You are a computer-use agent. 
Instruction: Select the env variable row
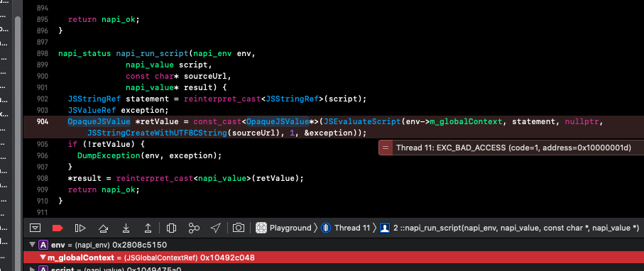(x=334, y=245)
